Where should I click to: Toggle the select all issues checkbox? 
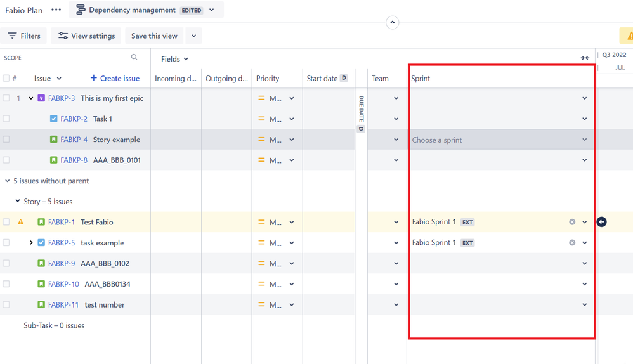pyautogui.click(x=6, y=78)
